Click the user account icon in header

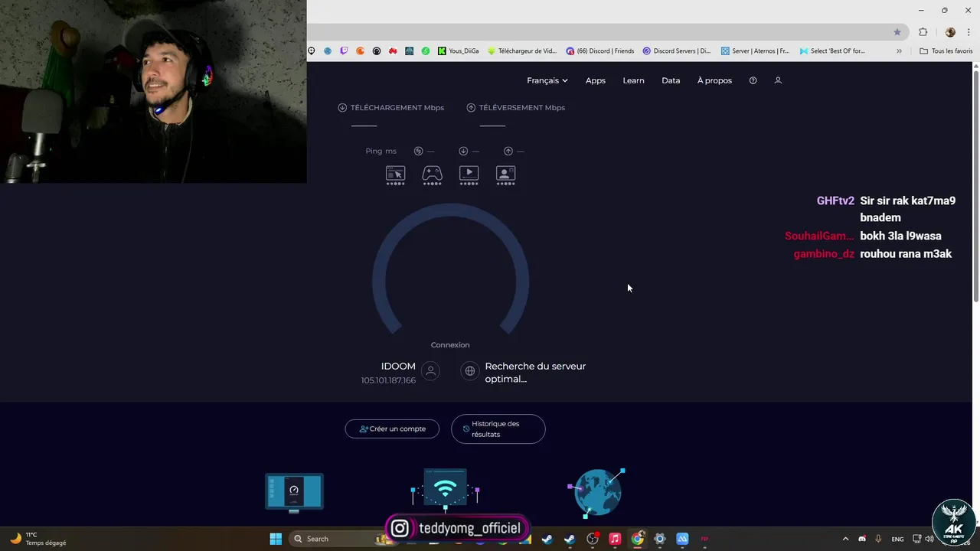coord(778,80)
